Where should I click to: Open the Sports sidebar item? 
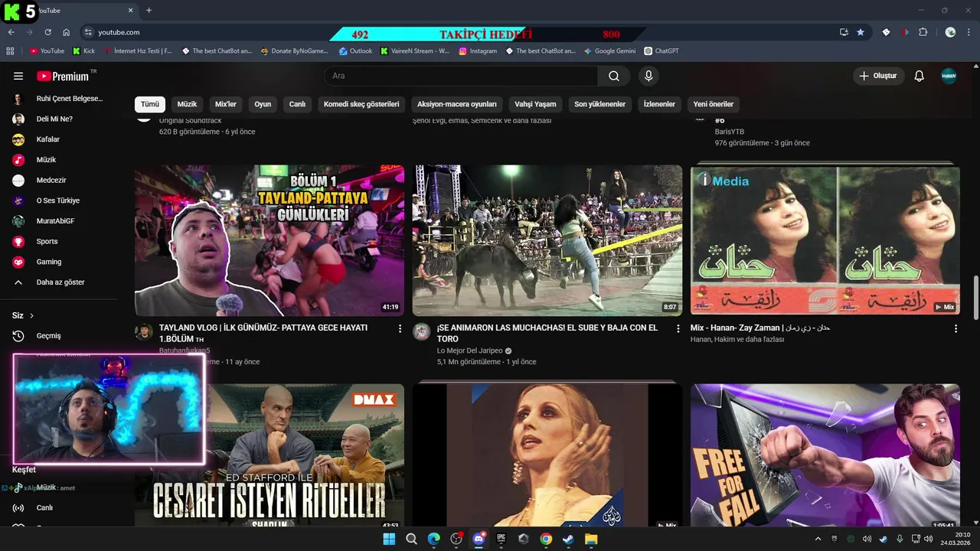click(x=59, y=242)
